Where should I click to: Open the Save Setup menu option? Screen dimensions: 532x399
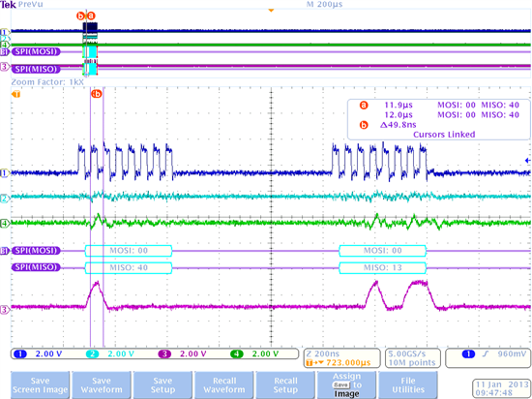(x=163, y=385)
